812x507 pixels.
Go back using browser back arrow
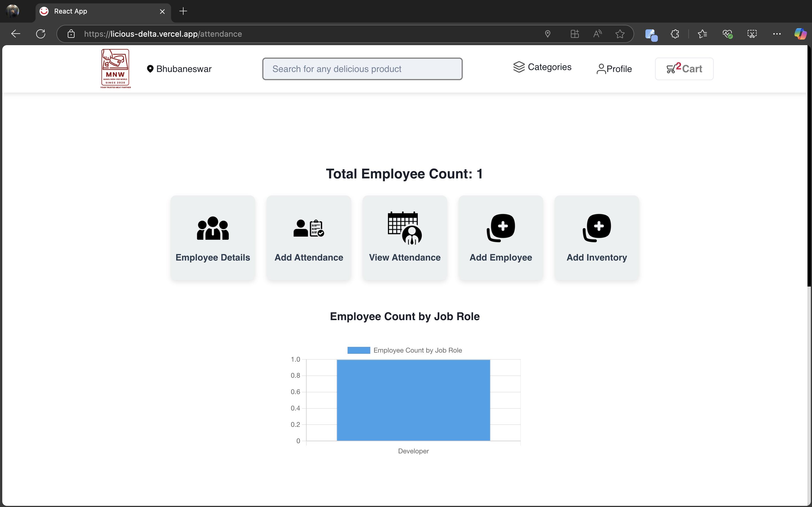16,34
